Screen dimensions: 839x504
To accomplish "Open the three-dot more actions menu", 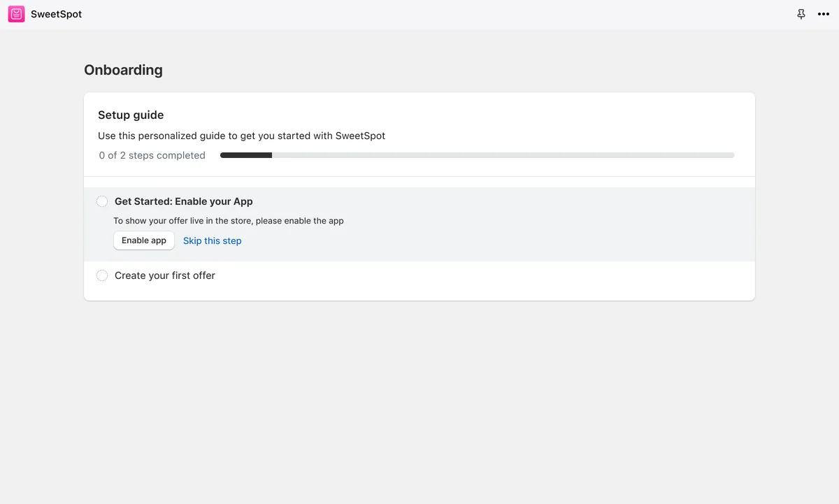I will point(824,14).
